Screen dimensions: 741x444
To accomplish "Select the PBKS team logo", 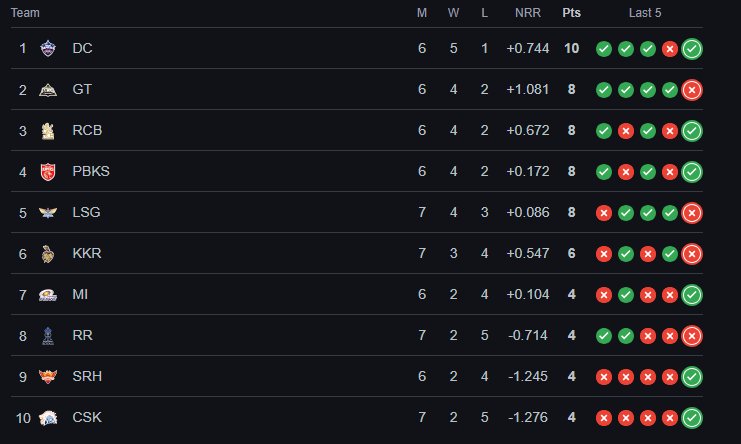I will 47,171.
